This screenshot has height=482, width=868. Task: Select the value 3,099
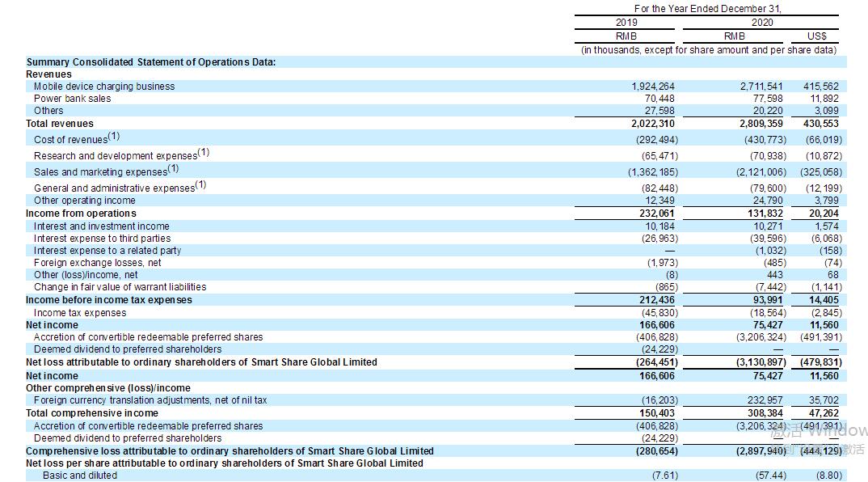[x=826, y=111]
